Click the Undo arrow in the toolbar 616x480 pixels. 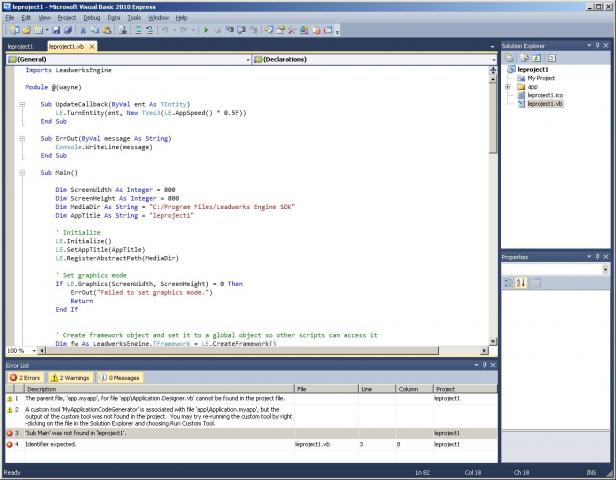point(165,30)
